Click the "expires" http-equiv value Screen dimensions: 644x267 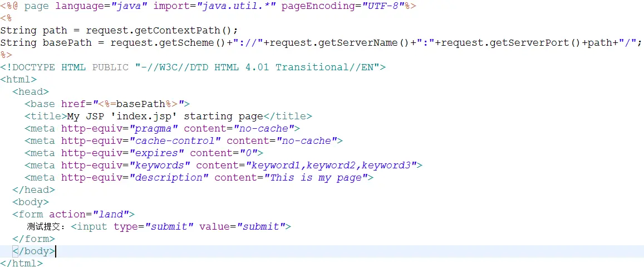[156, 153]
